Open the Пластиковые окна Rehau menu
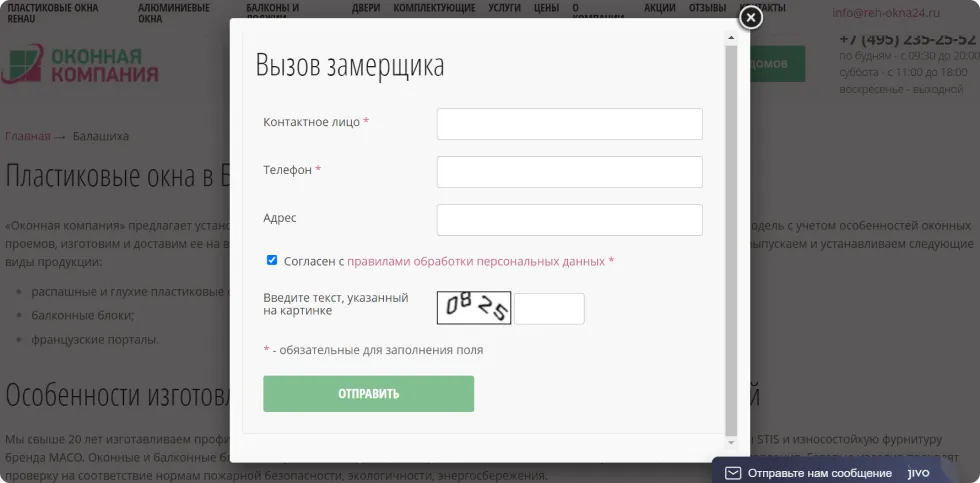Image resolution: width=980 pixels, height=483 pixels. [53, 12]
